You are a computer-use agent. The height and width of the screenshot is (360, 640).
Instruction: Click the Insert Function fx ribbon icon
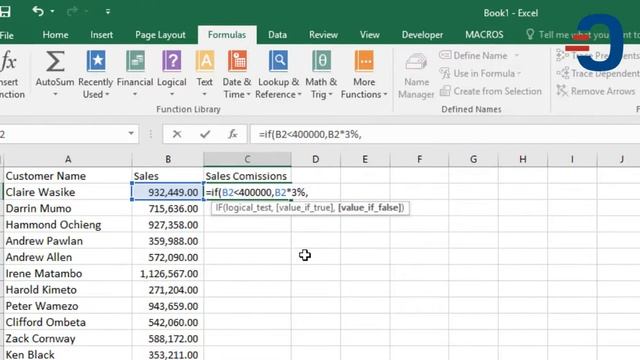tap(8, 62)
